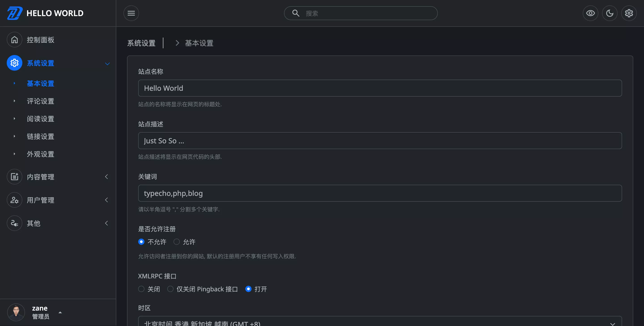Click the eye preview icon in top bar
This screenshot has width=644, height=326.
(x=591, y=13)
